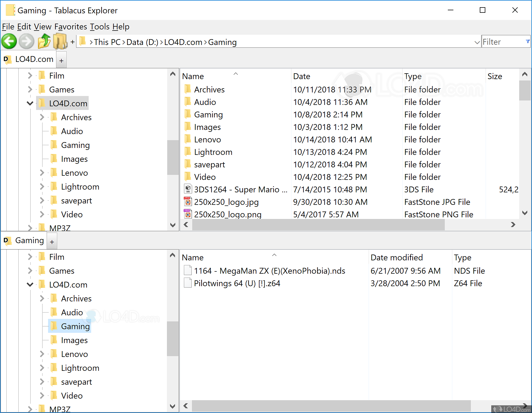Select the 3DS file icon for Super Mario
The width and height of the screenshot is (532, 413).
pos(188,189)
